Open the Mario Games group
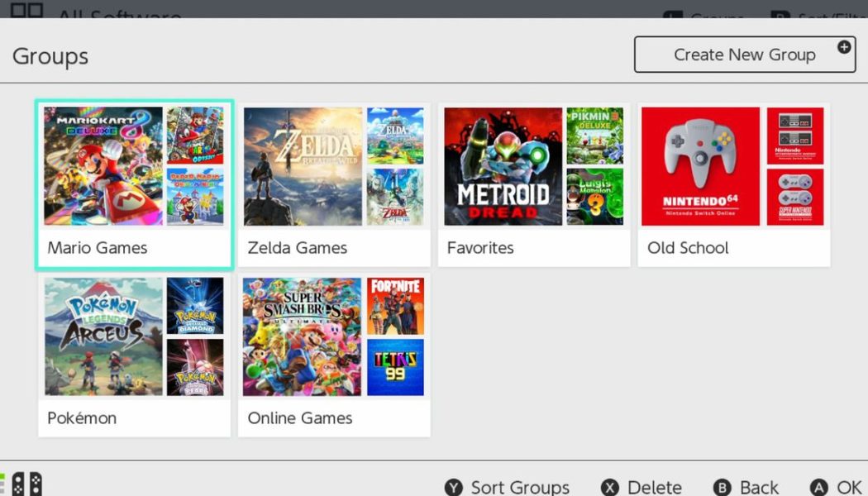 [x=134, y=182]
